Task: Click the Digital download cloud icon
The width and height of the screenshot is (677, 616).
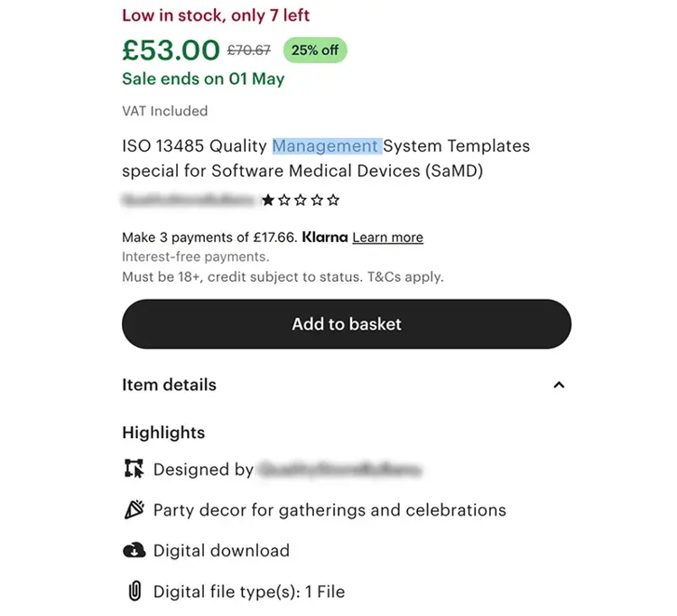Action: 134,550
